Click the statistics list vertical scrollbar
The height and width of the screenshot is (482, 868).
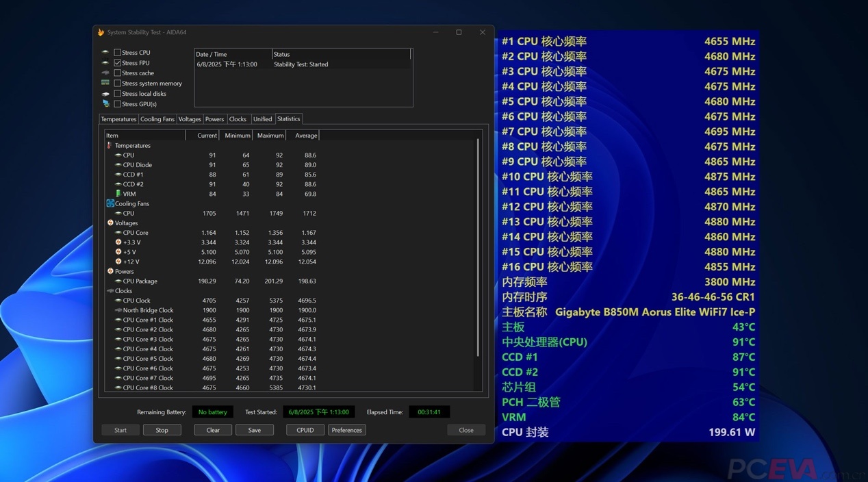[x=477, y=246]
